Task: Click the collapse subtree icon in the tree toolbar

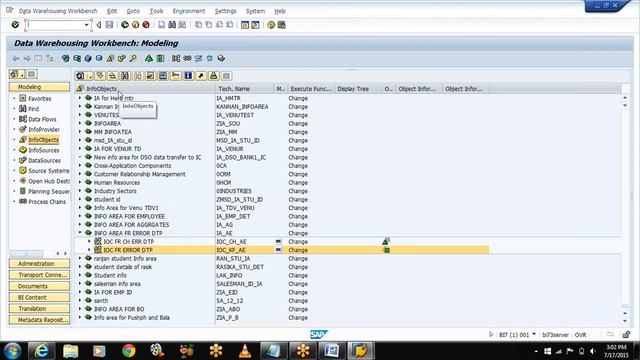Action: (112, 76)
